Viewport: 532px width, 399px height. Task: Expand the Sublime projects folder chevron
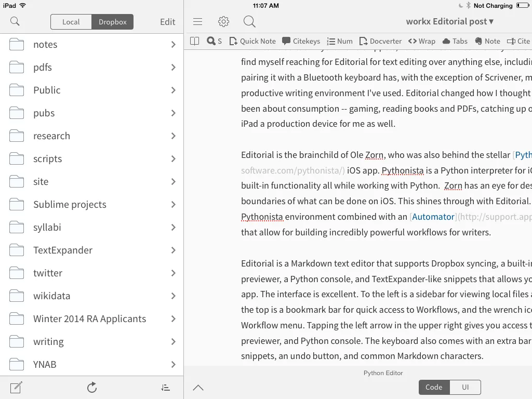coord(174,205)
